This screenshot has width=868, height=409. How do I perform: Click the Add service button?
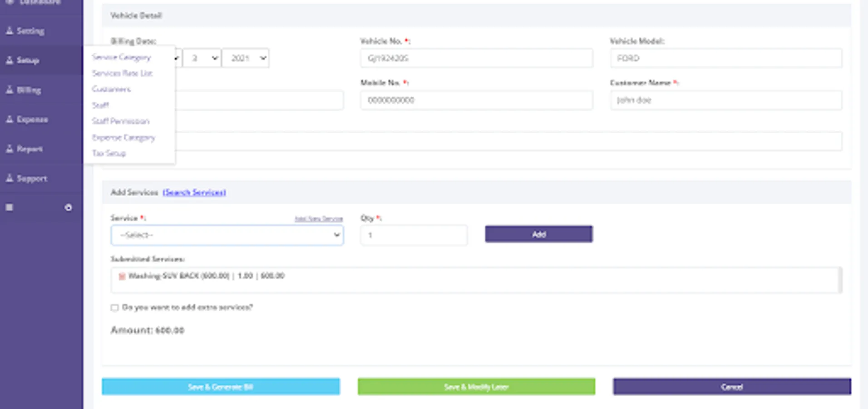coord(538,234)
